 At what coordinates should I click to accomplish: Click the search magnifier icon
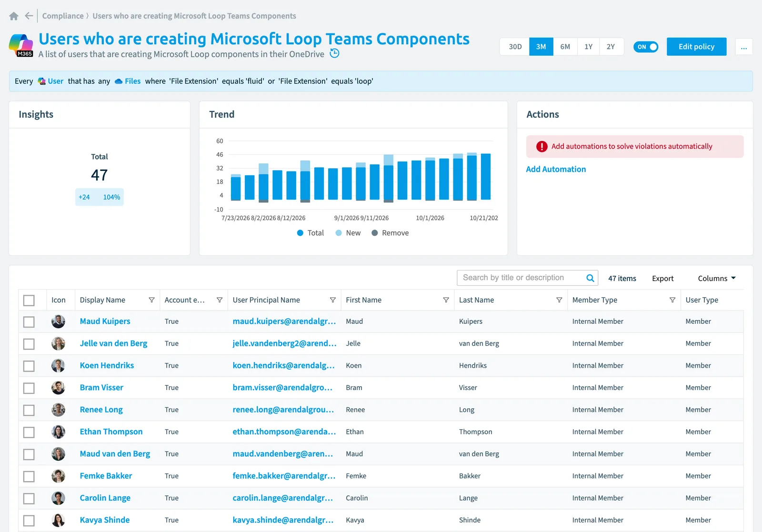[x=590, y=278]
